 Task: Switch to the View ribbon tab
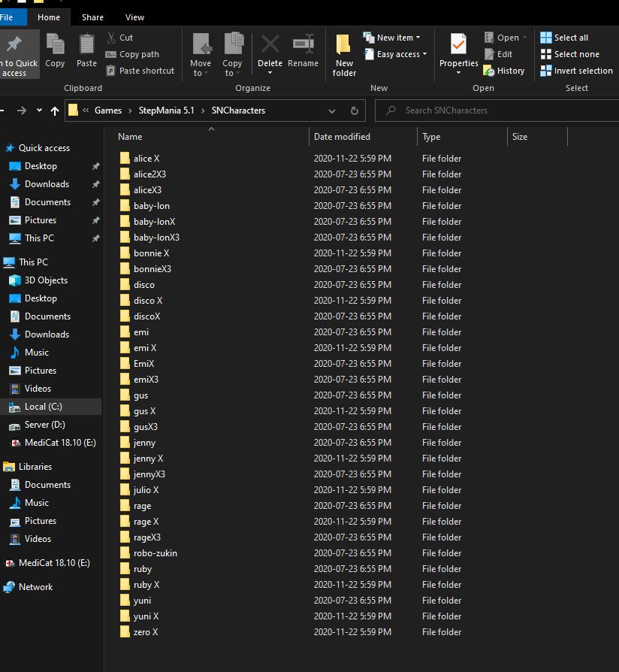click(x=134, y=17)
